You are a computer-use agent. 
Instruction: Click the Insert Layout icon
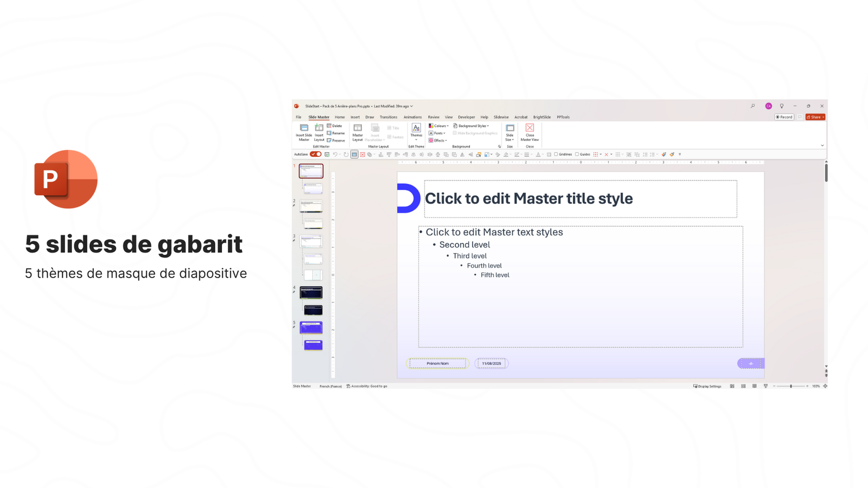pos(319,129)
